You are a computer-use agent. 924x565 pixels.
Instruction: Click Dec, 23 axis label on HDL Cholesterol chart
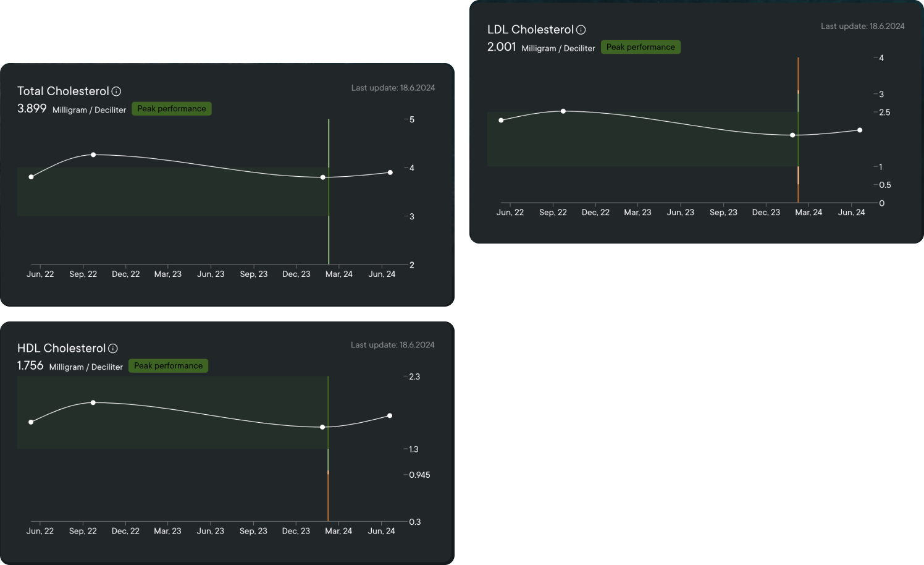[x=296, y=532]
